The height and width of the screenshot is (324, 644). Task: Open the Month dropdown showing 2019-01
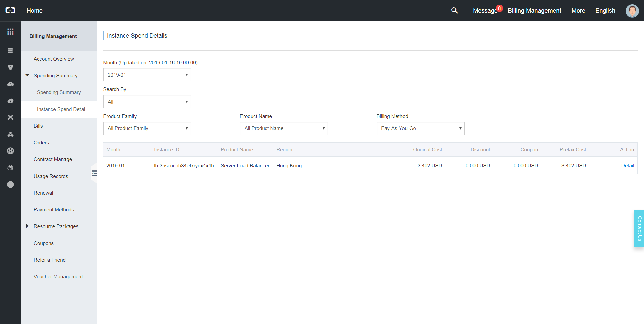pyautogui.click(x=147, y=75)
